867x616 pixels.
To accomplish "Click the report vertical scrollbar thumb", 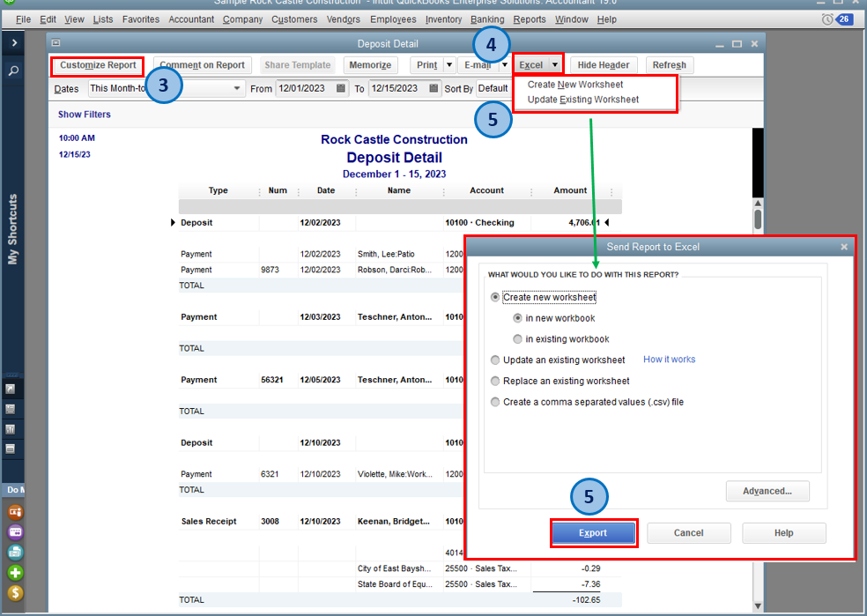I will [758, 219].
